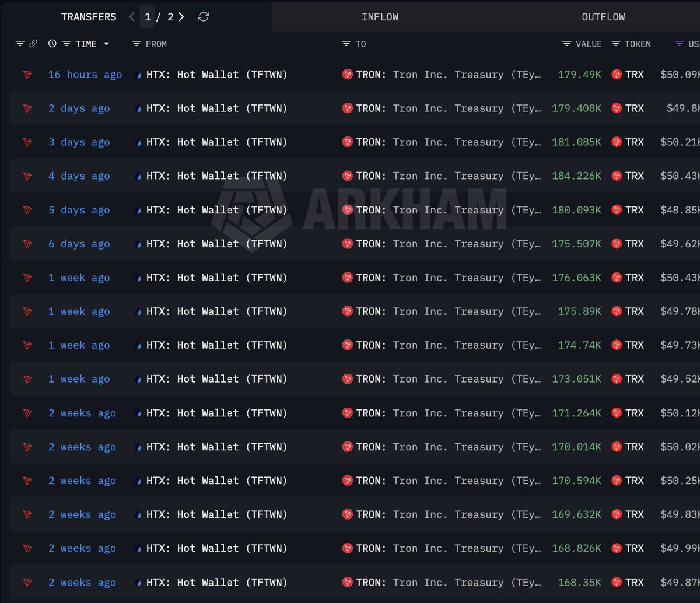
Task: Open the TOKEN column filter
Action: coord(615,44)
